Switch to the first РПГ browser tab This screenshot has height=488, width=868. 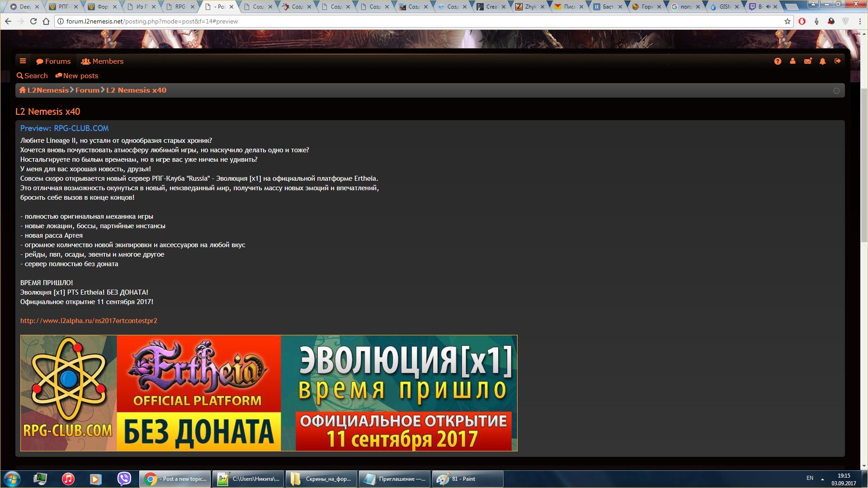point(63,7)
